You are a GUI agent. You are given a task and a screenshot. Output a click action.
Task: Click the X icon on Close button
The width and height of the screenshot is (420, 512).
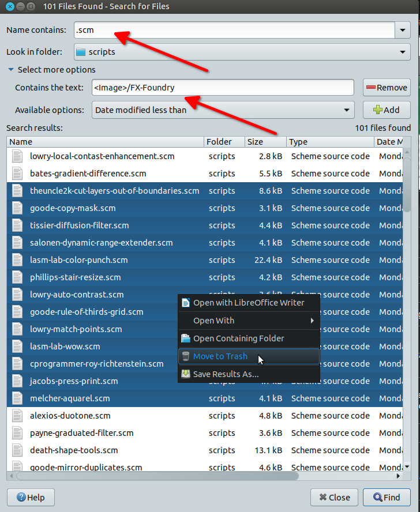323,498
